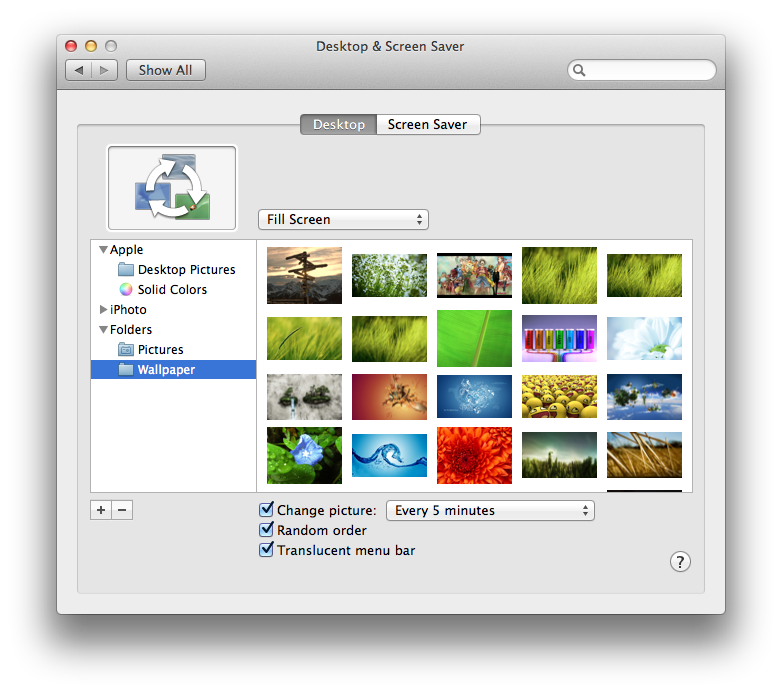The image size is (782, 693).
Task: Select the golden dry straw wallpaper
Action: coord(644,455)
